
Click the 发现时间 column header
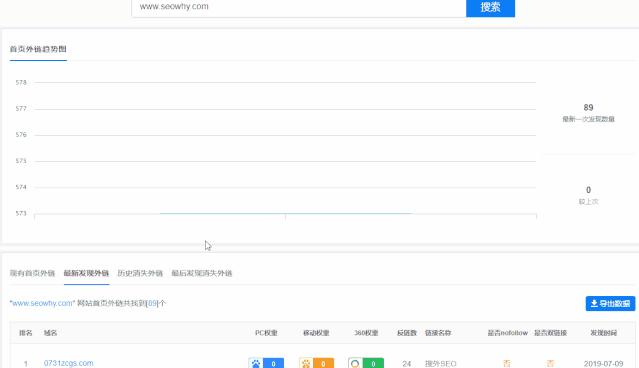[603, 333]
